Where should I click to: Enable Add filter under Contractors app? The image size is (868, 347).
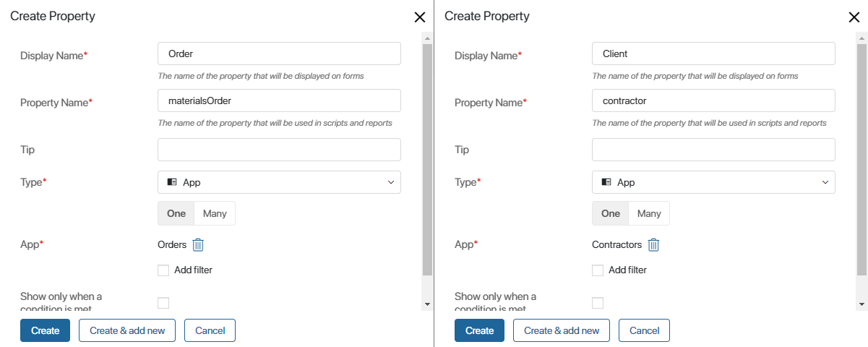tap(598, 270)
